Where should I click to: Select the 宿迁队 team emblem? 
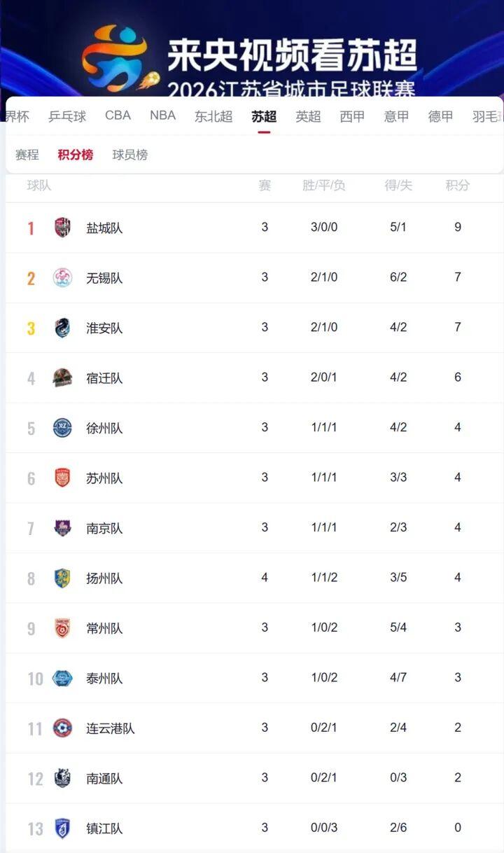click(62, 377)
